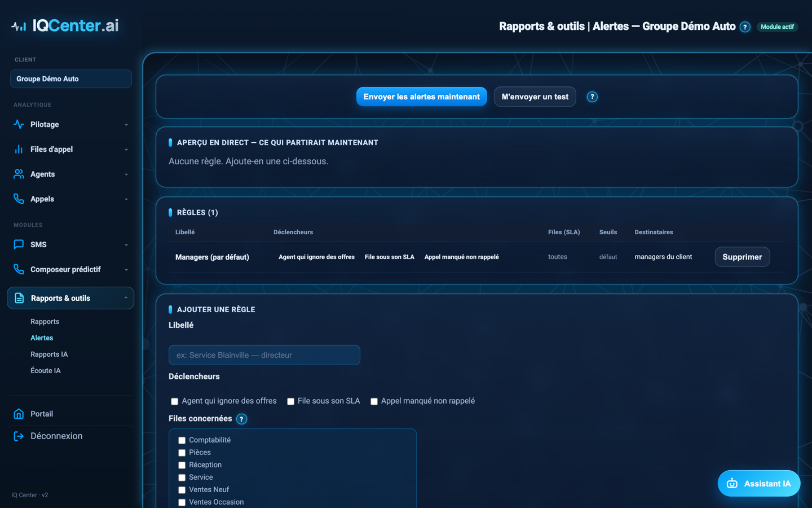
Task: Click the 'IQ Center · v2' footer text
Action: 30,495
